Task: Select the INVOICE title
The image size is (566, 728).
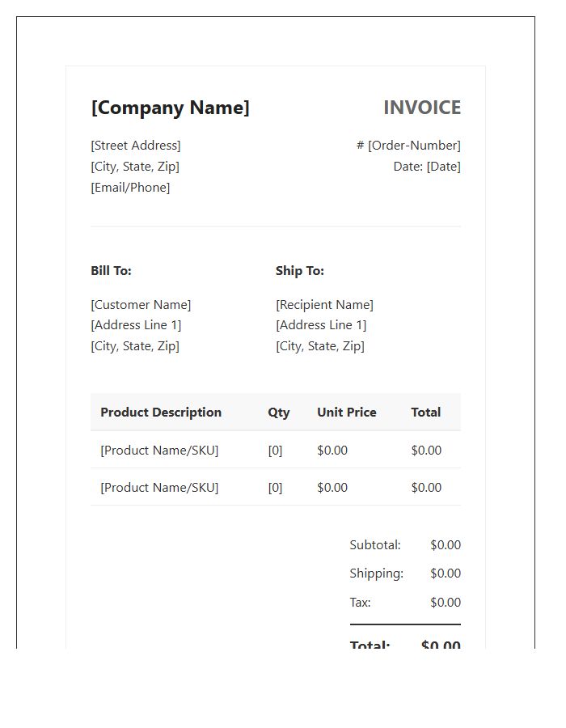Action: point(422,108)
